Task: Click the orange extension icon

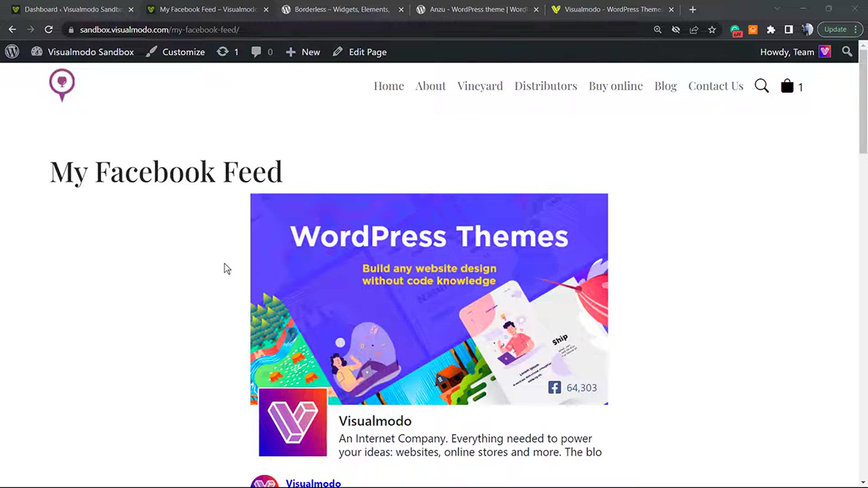Action: [x=753, y=29]
